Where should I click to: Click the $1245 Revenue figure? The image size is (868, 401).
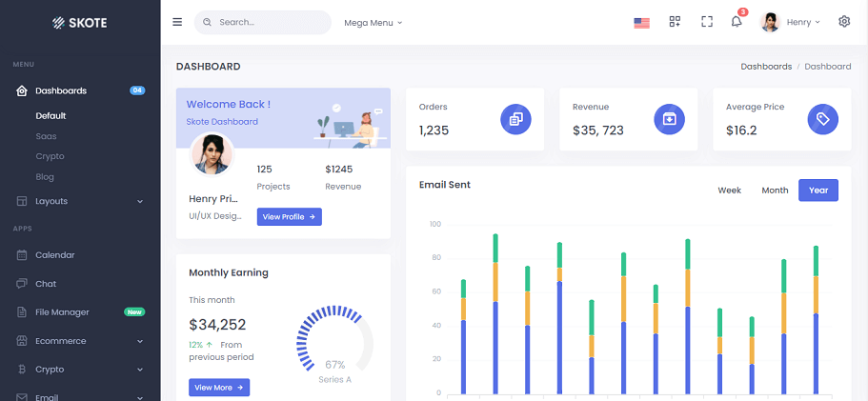tap(339, 170)
